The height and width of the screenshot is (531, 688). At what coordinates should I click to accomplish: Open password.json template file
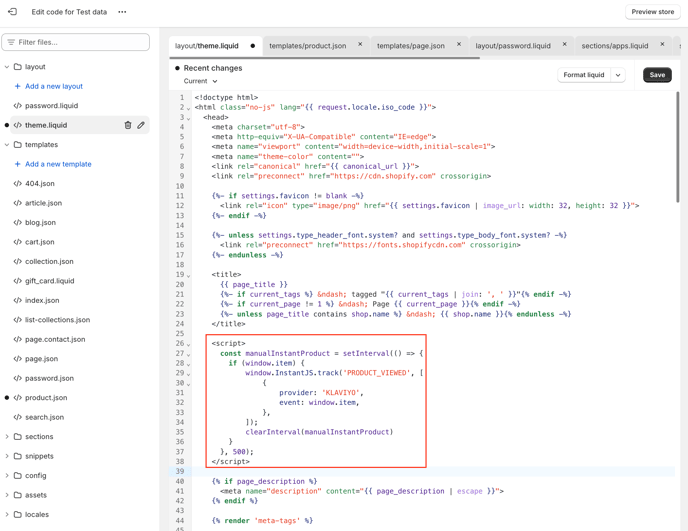click(x=49, y=378)
